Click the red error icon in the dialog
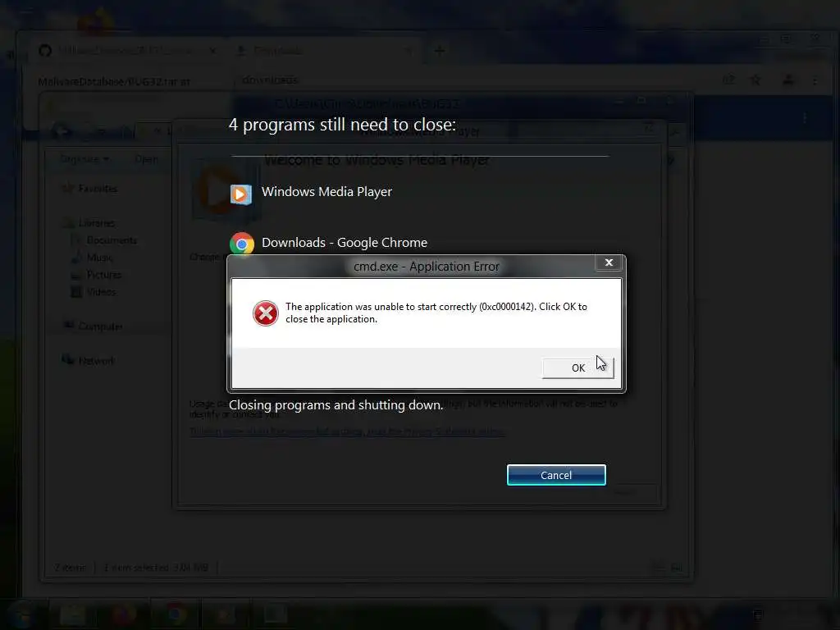Viewport: 840px width, 630px height. 265,313
